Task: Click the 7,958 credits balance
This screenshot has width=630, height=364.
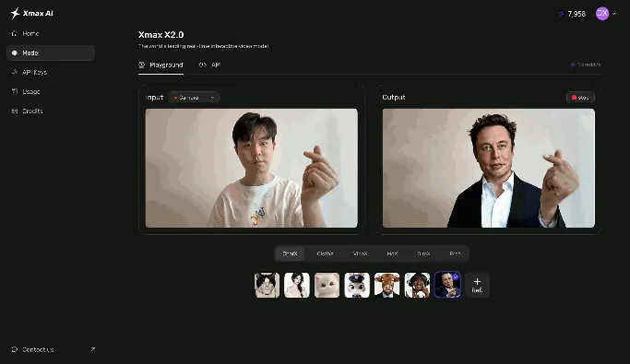Action: [x=572, y=14]
